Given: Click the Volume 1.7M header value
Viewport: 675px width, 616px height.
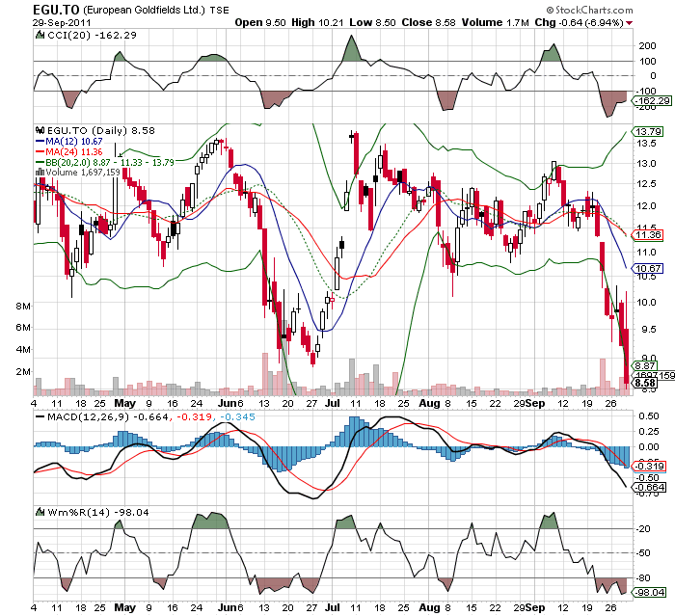Looking at the screenshot, I should click(495, 22).
